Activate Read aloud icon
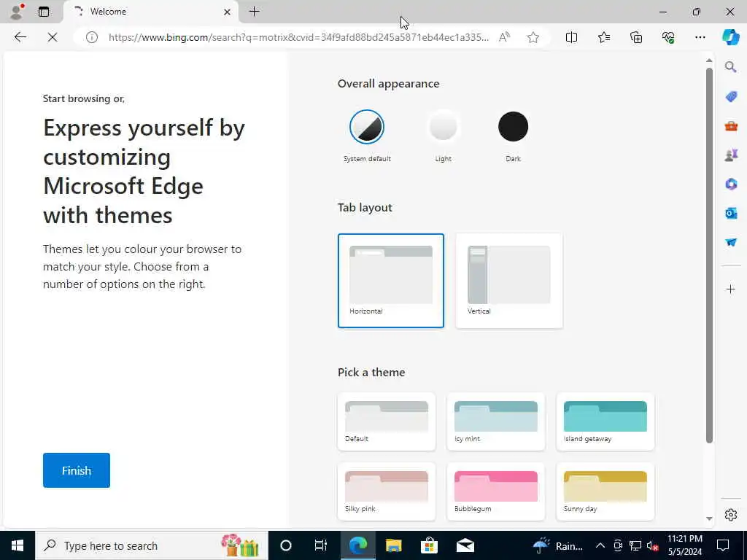The image size is (747, 560). click(x=504, y=37)
